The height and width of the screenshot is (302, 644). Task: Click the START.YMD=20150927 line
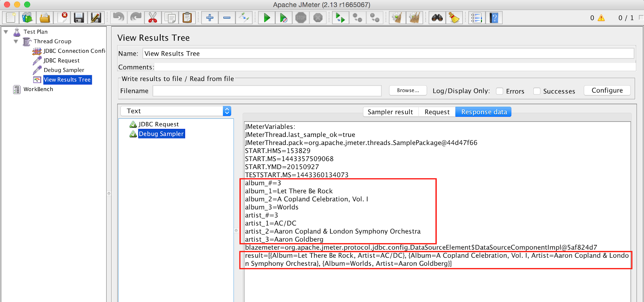282,167
